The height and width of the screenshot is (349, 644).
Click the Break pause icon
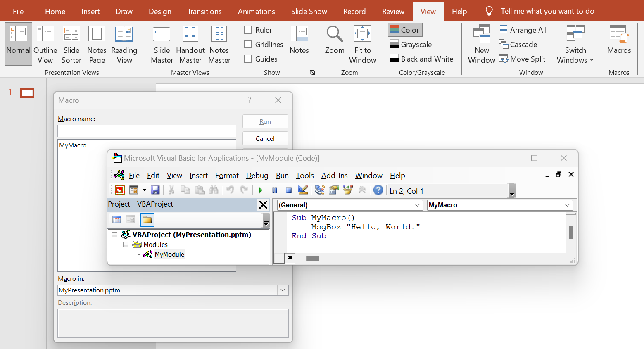click(275, 190)
